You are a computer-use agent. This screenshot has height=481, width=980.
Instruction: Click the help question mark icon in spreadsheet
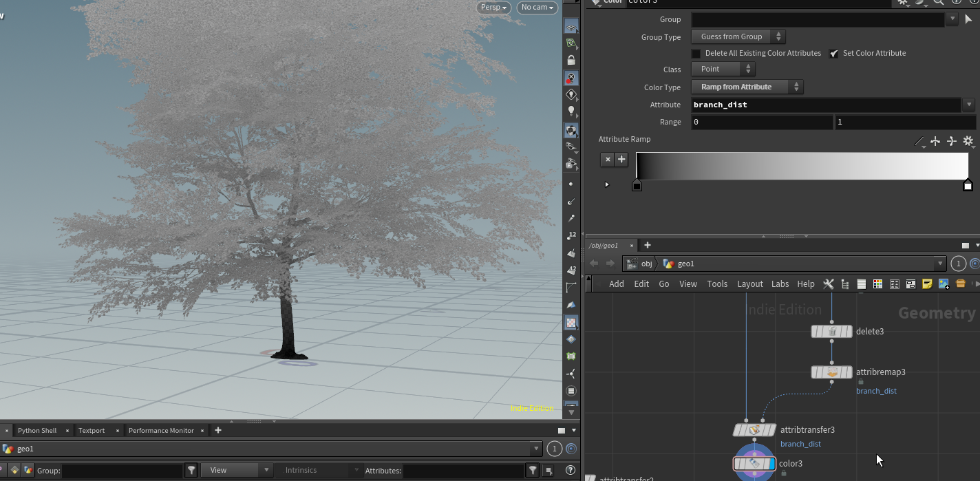coord(570,471)
